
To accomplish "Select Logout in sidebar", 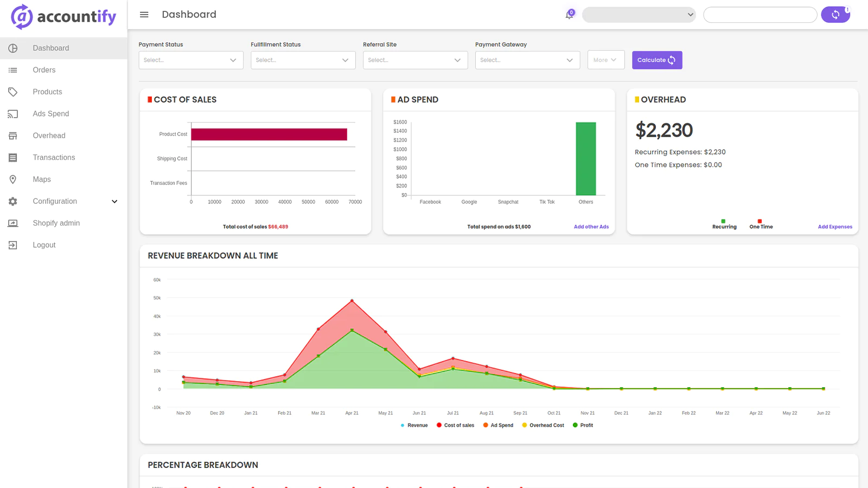I will [x=63, y=245].
